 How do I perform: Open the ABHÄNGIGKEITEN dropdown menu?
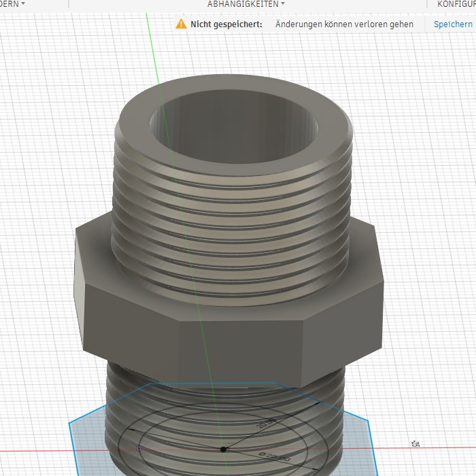(246, 4)
